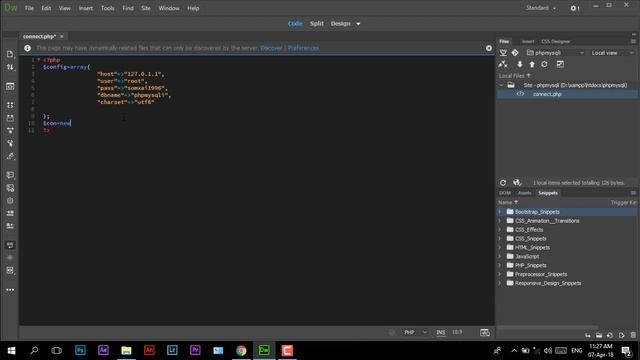Open the phpmysqli site dropdown
The height and width of the screenshot is (360, 640).
click(x=556, y=53)
